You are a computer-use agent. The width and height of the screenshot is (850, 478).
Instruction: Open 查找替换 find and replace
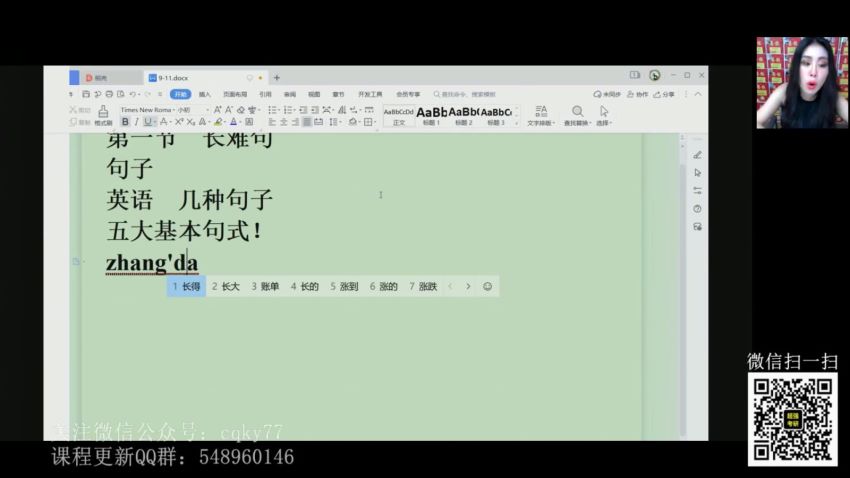tap(577, 116)
